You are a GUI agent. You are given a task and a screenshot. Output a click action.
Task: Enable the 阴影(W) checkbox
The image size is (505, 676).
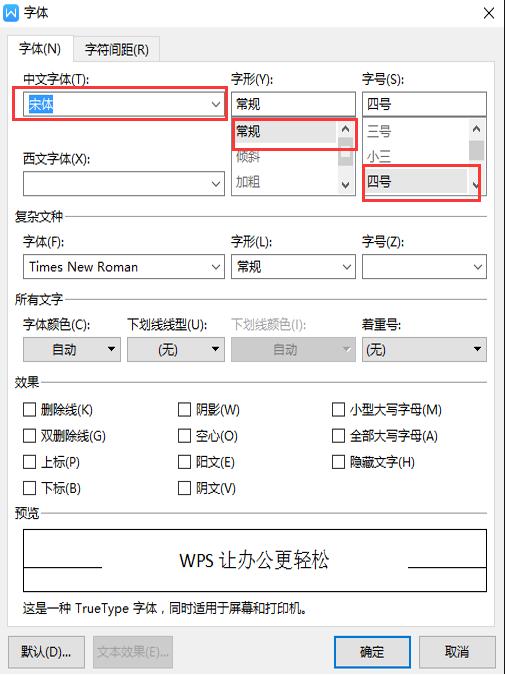[184, 410]
